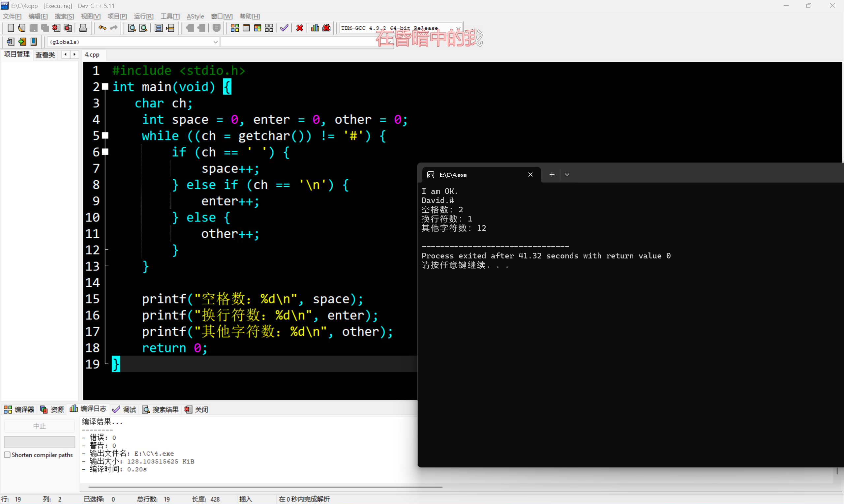Click the Compile icon with four colored squares
The width and height of the screenshot is (844, 504).
[x=235, y=28]
